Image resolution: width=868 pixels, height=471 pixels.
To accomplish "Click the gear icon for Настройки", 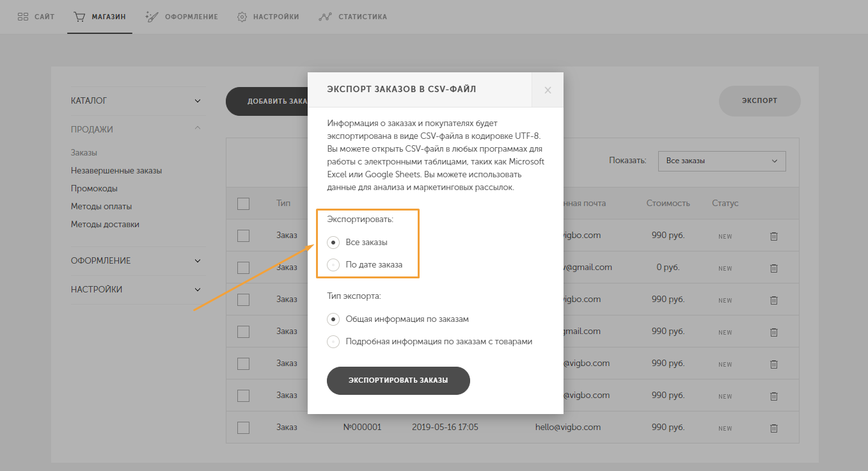I will click(242, 17).
